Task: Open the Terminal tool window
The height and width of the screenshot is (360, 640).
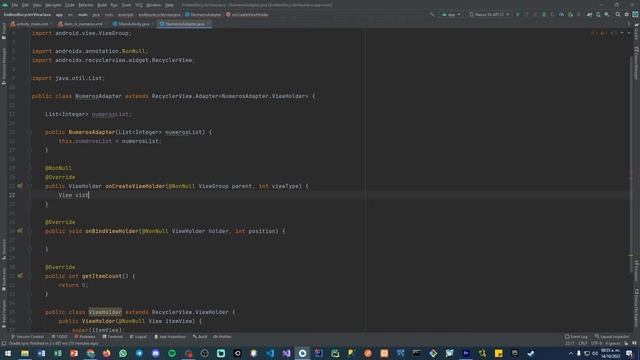Action: click(x=113, y=337)
